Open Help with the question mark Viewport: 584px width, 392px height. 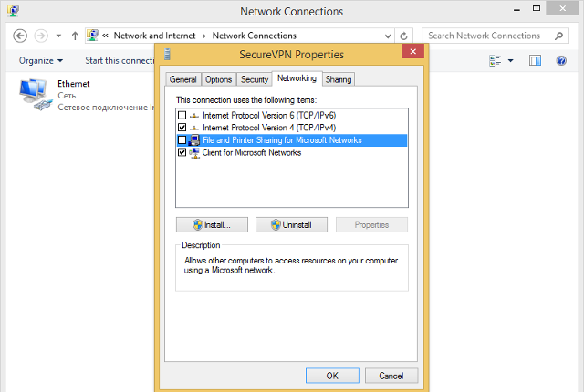pos(561,60)
